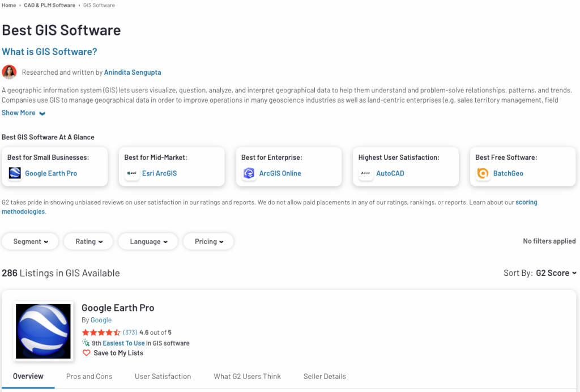Click Save to My Lists
Screen dimensions: 580x392
(118, 353)
